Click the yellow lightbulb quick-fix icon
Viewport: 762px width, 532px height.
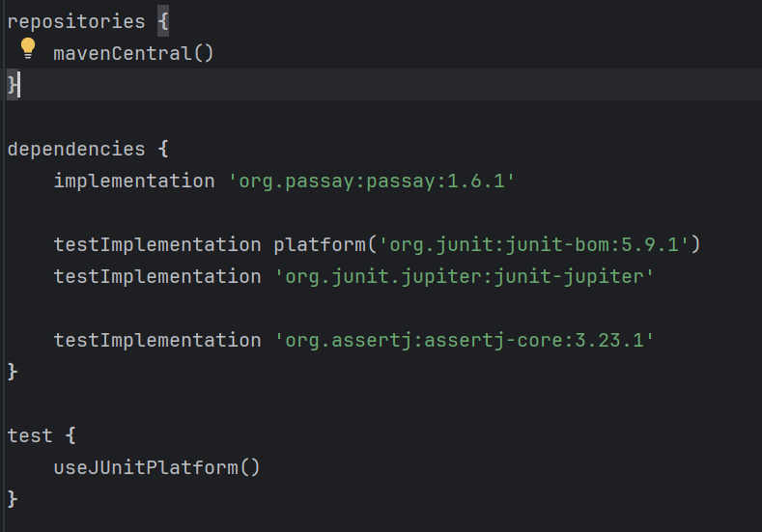tap(28, 48)
